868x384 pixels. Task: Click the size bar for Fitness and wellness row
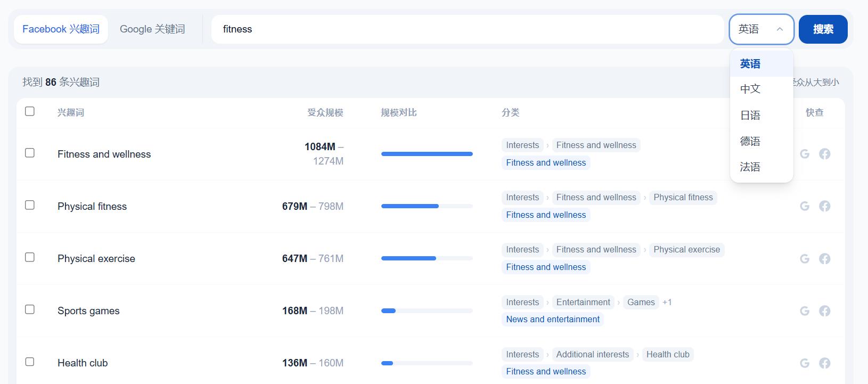pos(427,154)
